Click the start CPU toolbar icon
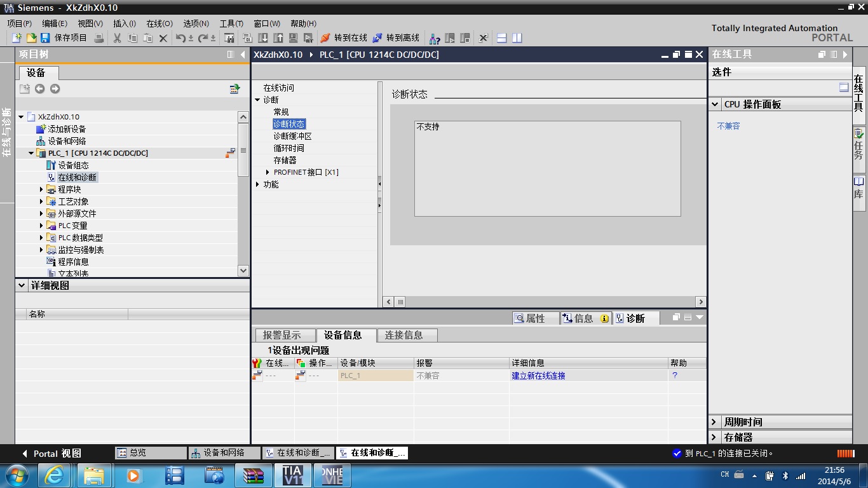 pyautogui.click(x=450, y=38)
